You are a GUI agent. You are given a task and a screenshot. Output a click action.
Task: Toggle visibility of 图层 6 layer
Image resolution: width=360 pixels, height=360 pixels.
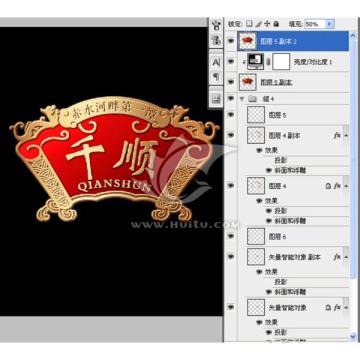point(231,236)
